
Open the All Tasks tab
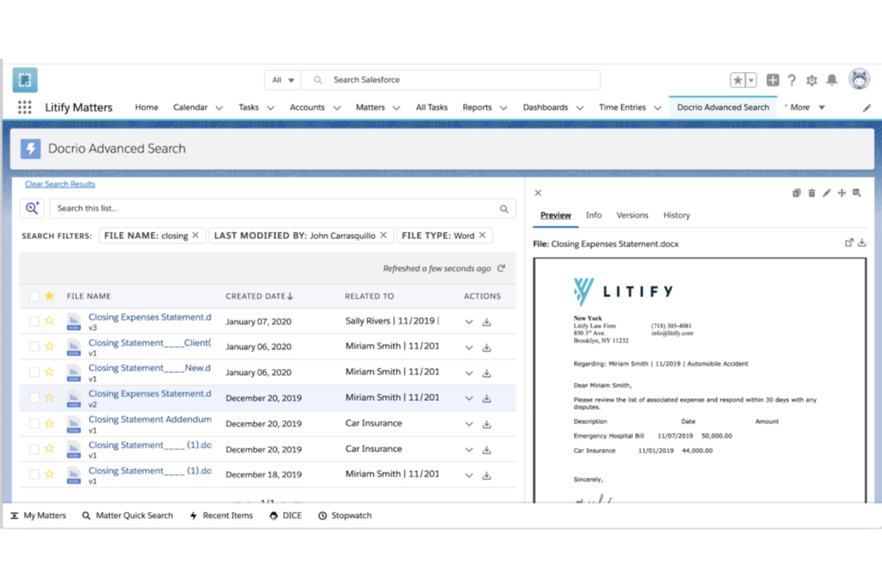[431, 107]
